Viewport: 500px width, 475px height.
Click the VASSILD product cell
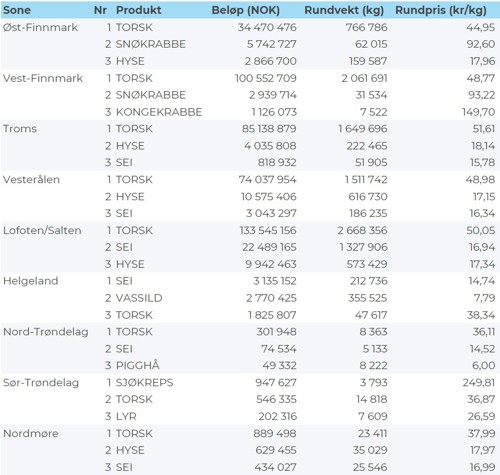coord(139,298)
